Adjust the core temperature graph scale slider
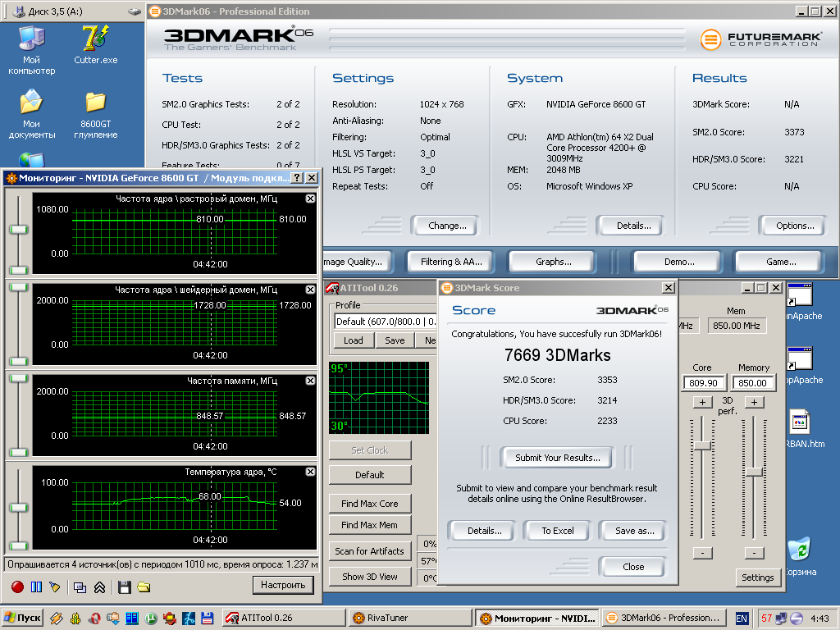840x630 pixels. pos(19,507)
